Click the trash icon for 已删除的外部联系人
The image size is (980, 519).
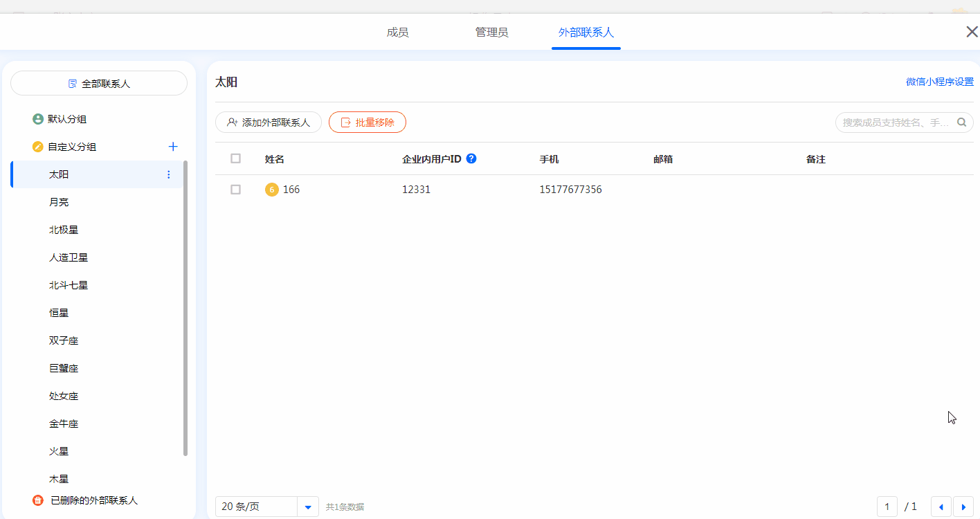(x=38, y=500)
